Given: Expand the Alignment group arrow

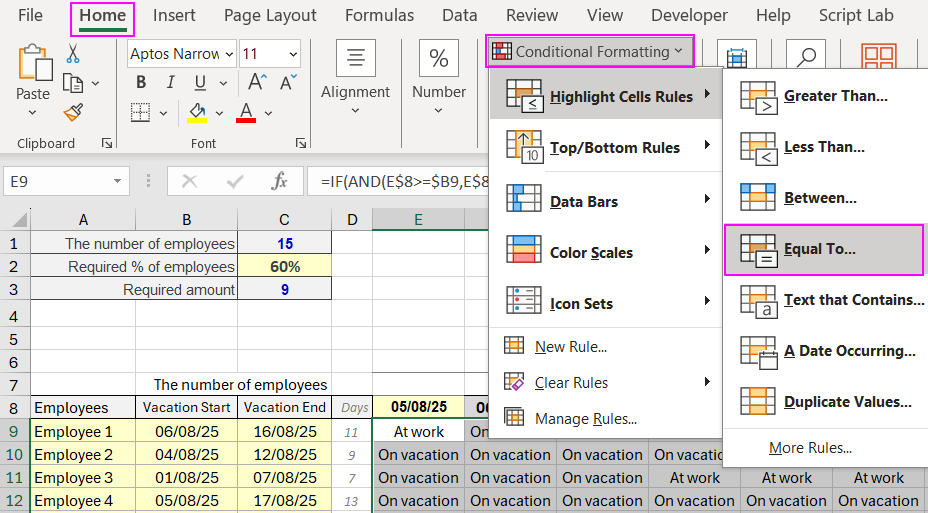Looking at the screenshot, I should pos(355,110).
